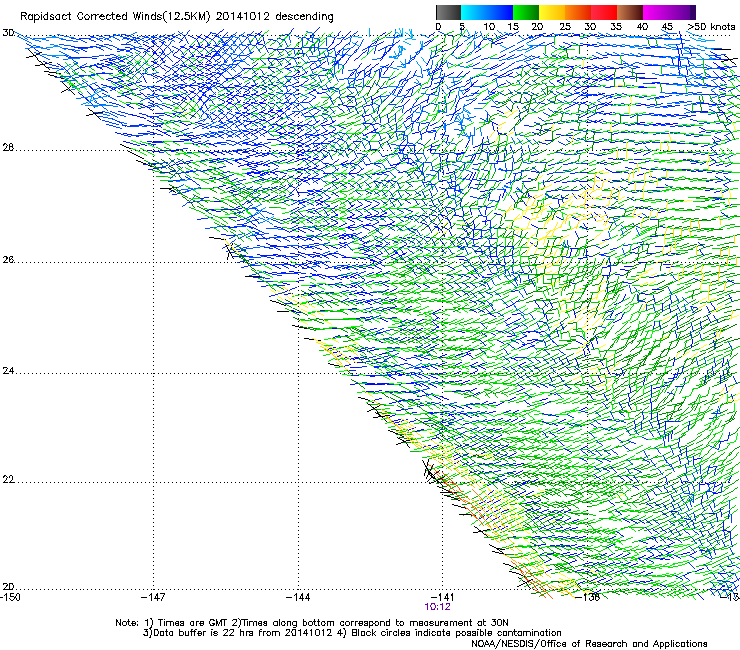Click the date '20141012' in the title
The image size is (740, 650).
tap(243, 16)
